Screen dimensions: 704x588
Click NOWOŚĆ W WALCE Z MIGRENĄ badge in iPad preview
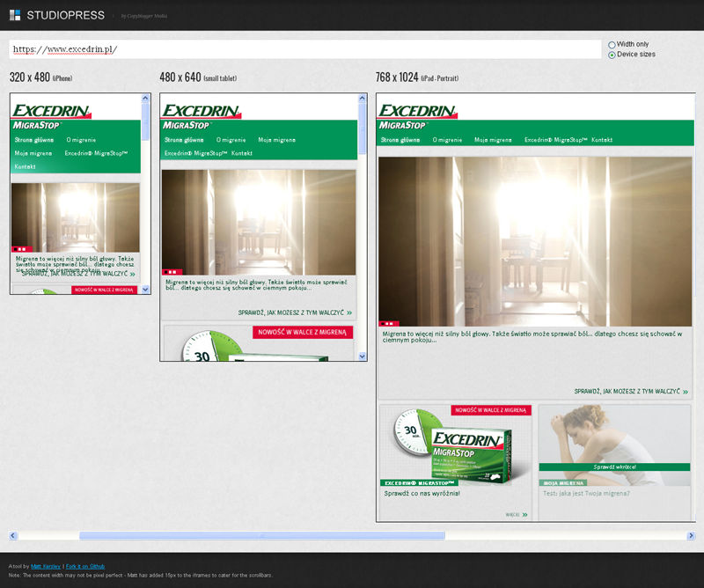pyautogui.click(x=491, y=410)
